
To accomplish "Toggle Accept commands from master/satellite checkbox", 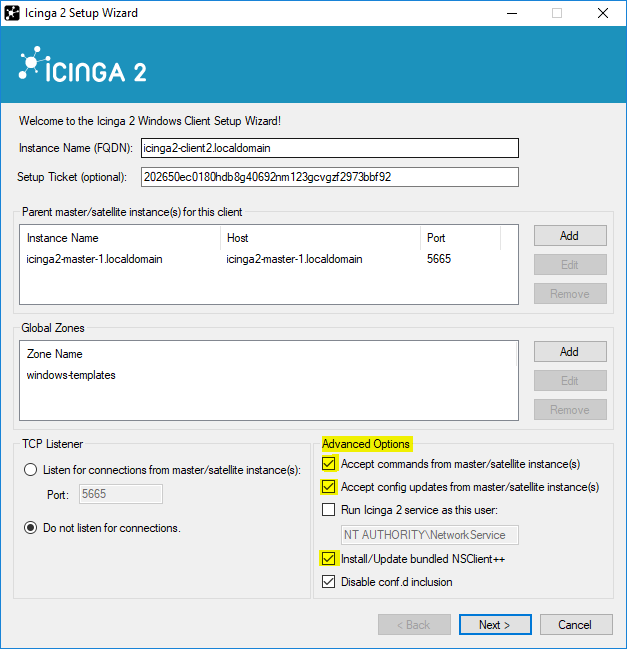I will coord(329,464).
